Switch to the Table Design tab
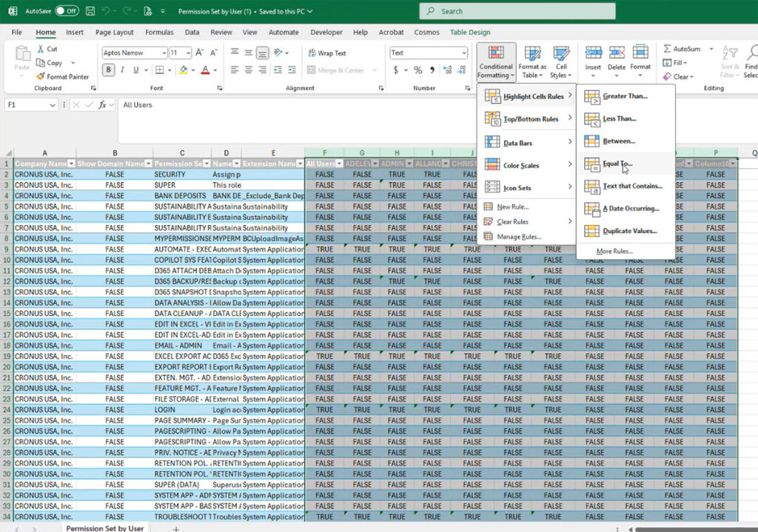The height and width of the screenshot is (532, 758). (470, 32)
